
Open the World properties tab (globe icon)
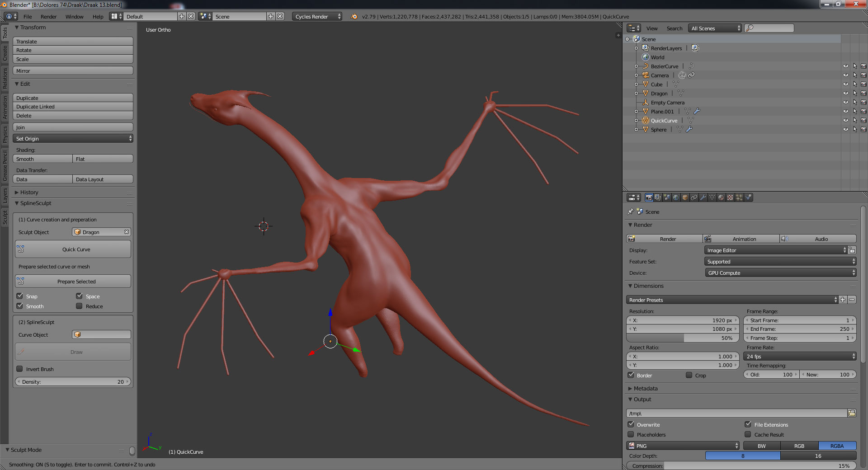(x=676, y=197)
